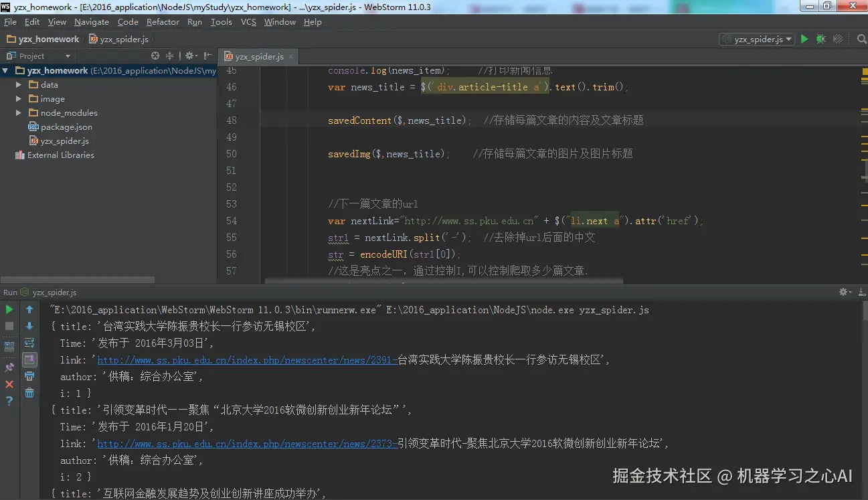Open the Code menu
This screenshot has height=500, width=868.
pos(128,22)
